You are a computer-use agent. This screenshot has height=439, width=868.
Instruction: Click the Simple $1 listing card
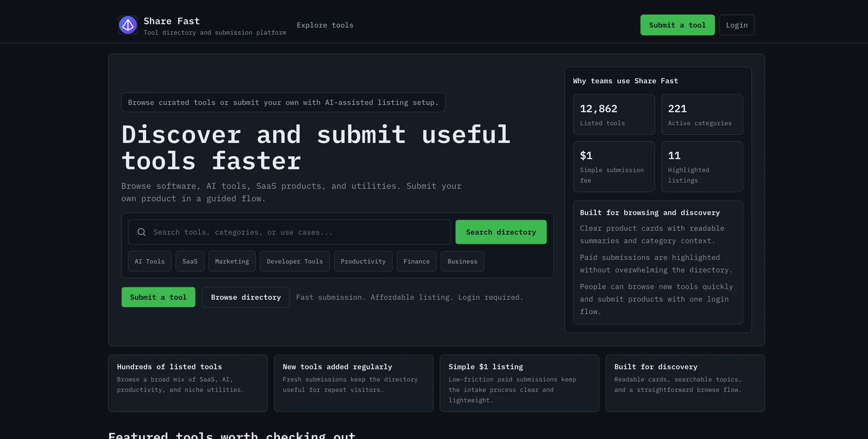[519, 383]
